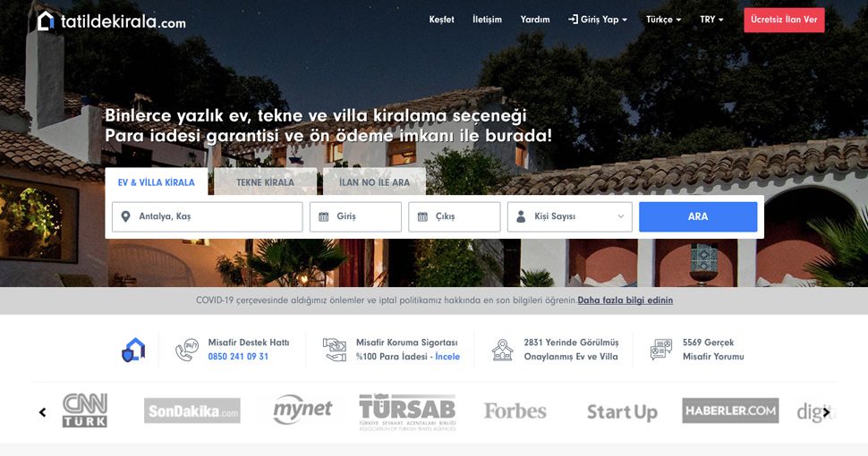Screen dimensions: 868x456
Task: Open the Giriş calendar icon
Action: click(324, 216)
